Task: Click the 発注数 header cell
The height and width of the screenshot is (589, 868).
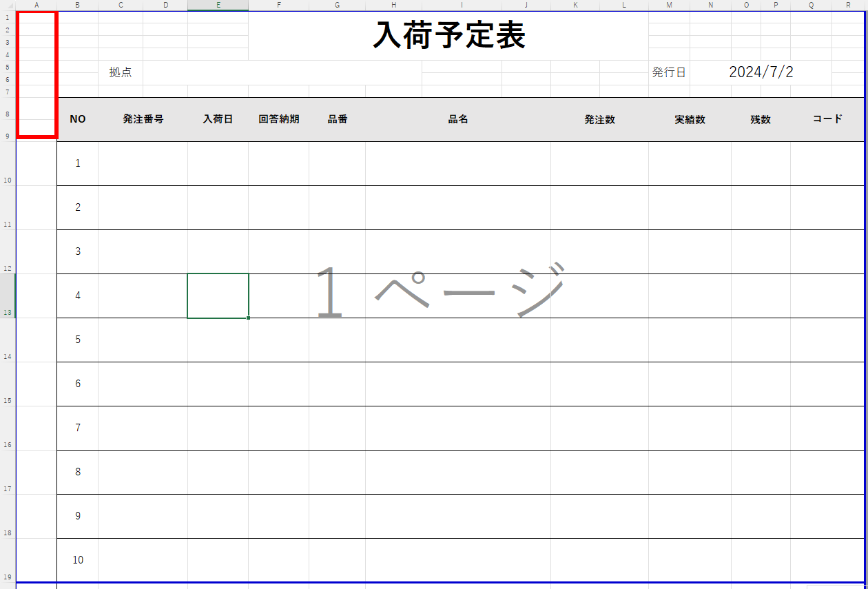Action: point(599,119)
